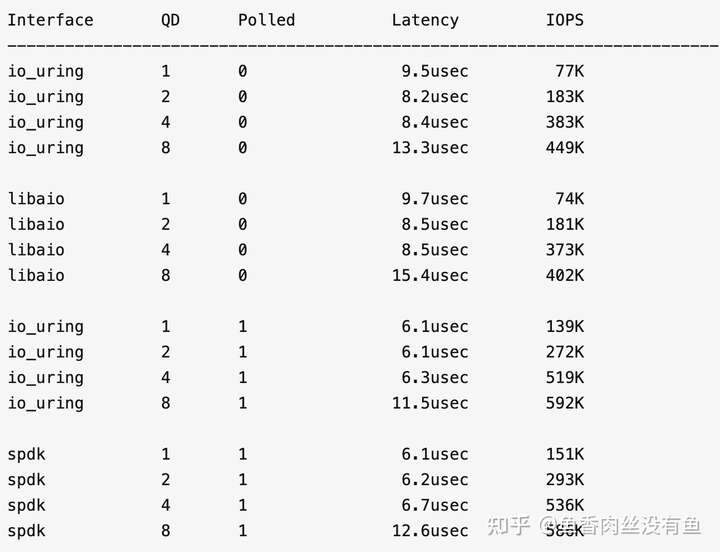This screenshot has width=720, height=554.
Task: Select the 9.7usec latency in libaio rows
Action: point(435,199)
